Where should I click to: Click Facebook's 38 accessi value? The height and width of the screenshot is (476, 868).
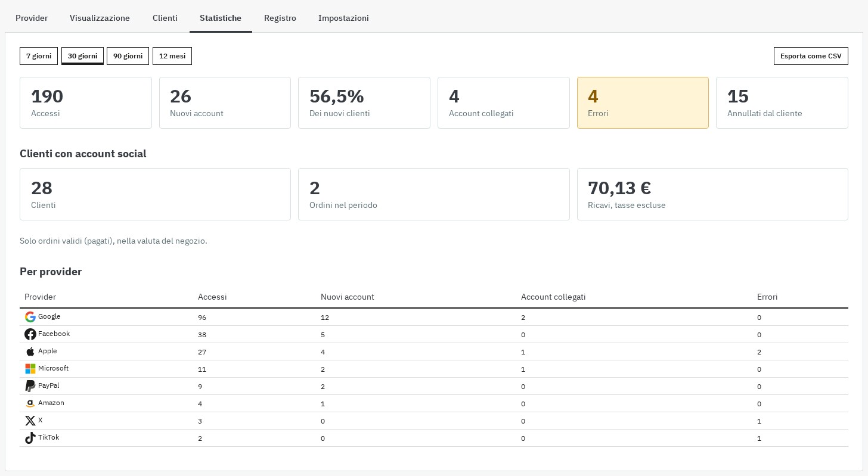coord(202,335)
